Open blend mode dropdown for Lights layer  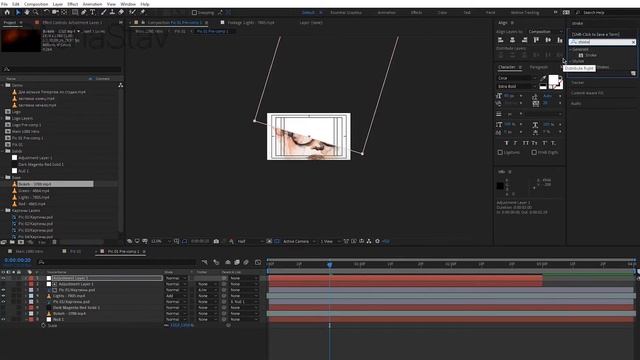tap(176, 296)
